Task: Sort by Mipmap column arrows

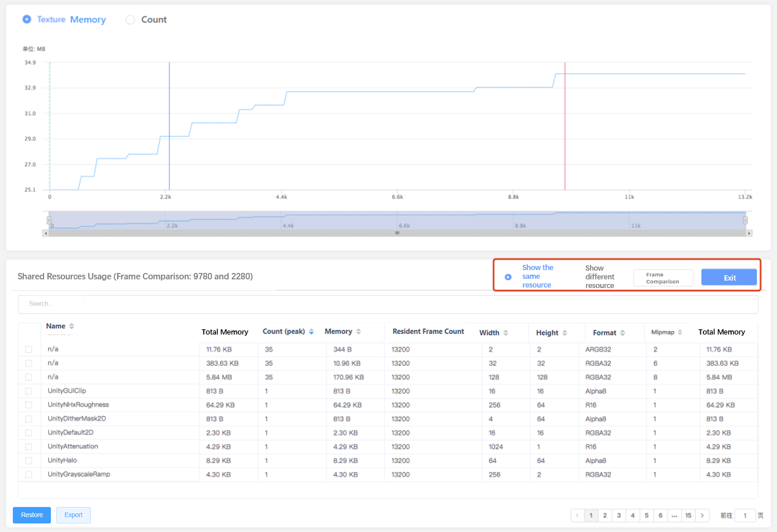Action: 680,332
